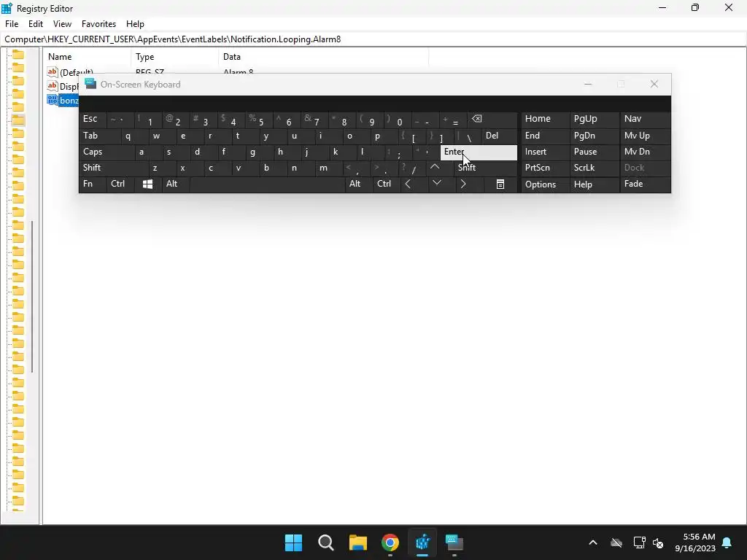Click the Home key
The width and height of the screenshot is (747, 560).
[x=544, y=119]
